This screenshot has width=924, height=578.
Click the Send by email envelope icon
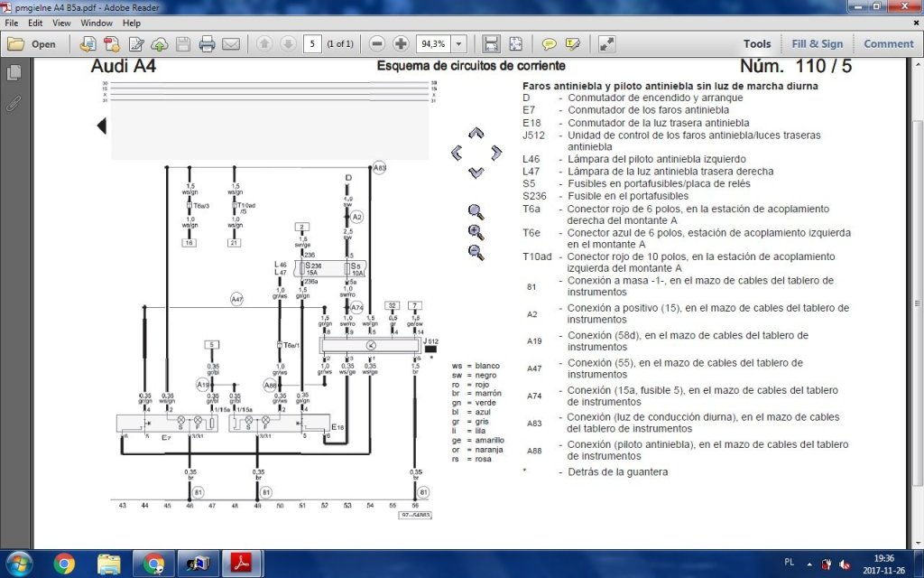(x=230, y=44)
